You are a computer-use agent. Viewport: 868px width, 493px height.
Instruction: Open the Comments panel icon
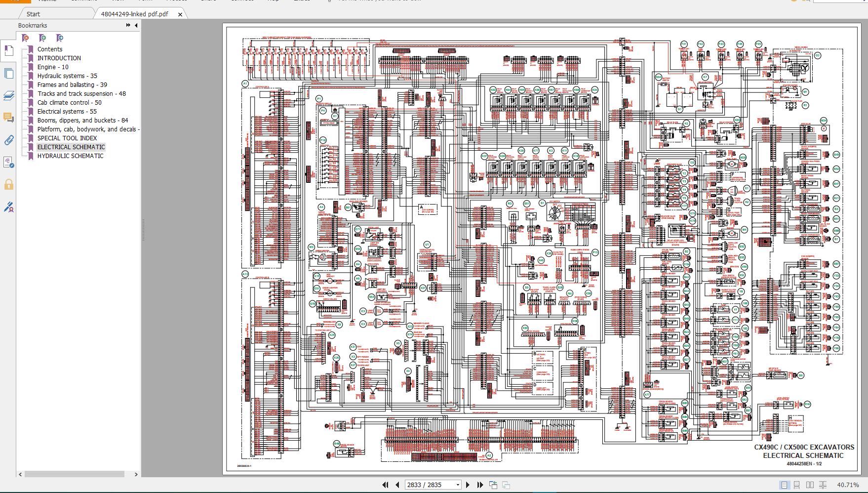point(8,118)
